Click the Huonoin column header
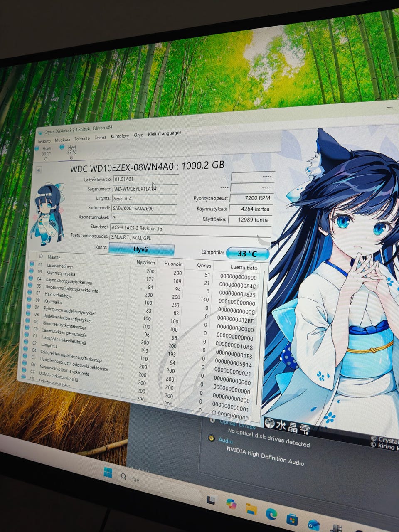Image resolution: width=399 pixels, height=532 pixels. click(173, 264)
